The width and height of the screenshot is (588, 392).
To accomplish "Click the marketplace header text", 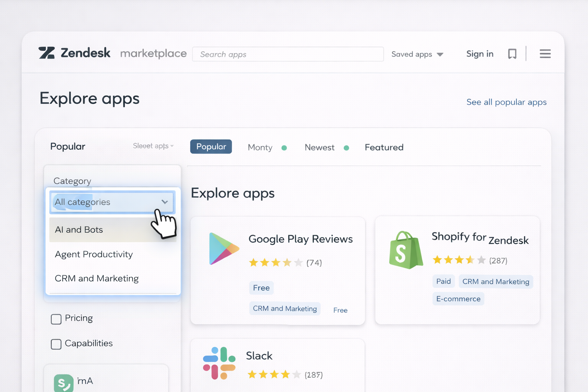I will [153, 54].
